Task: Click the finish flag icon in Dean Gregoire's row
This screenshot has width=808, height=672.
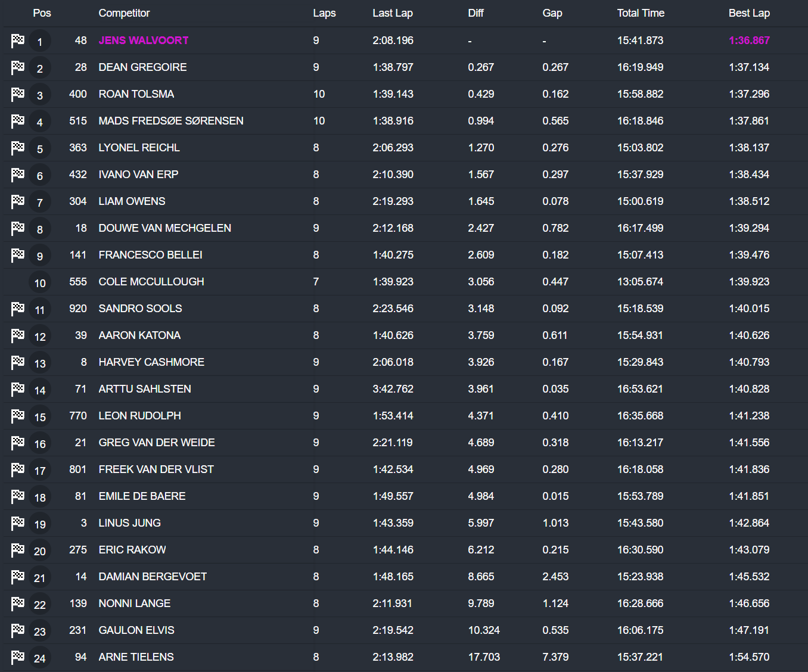Action: [18, 67]
